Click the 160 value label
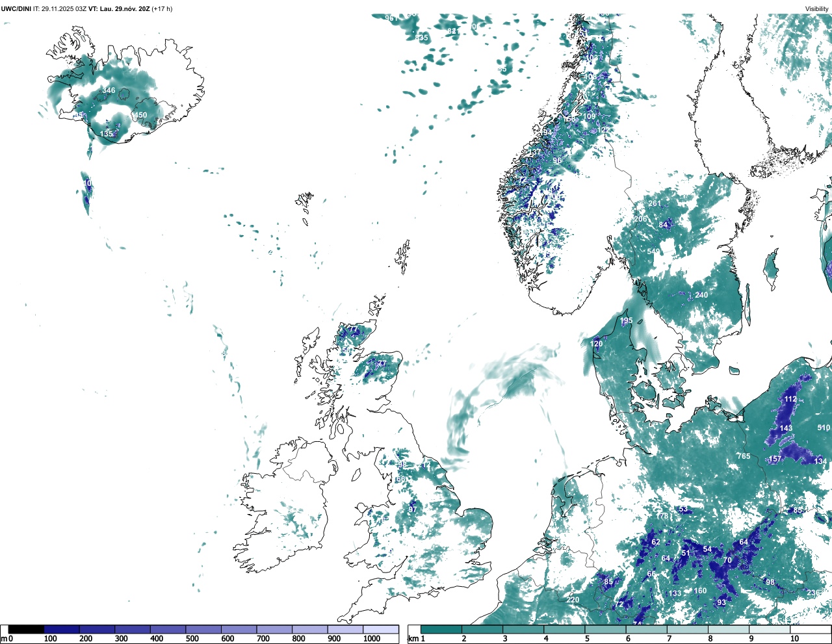 point(700,591)
